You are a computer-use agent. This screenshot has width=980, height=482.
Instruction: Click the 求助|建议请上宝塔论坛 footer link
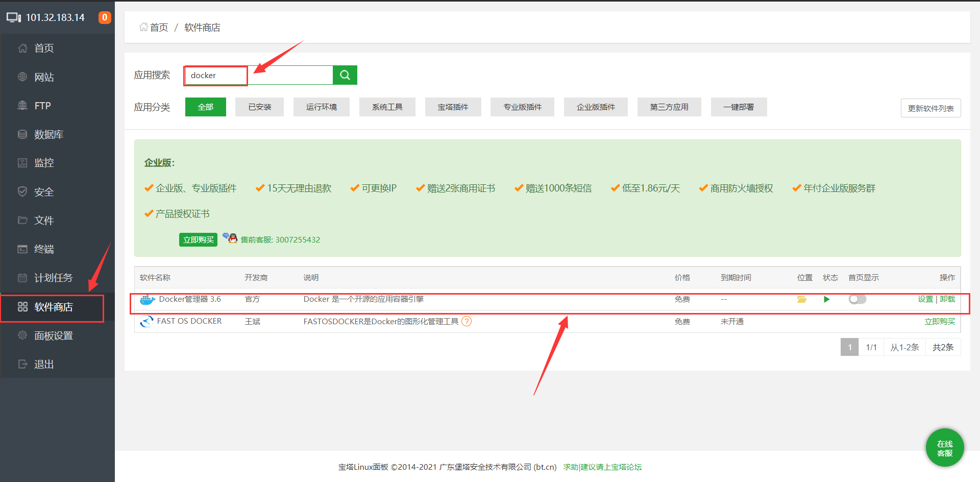(602, 467)
